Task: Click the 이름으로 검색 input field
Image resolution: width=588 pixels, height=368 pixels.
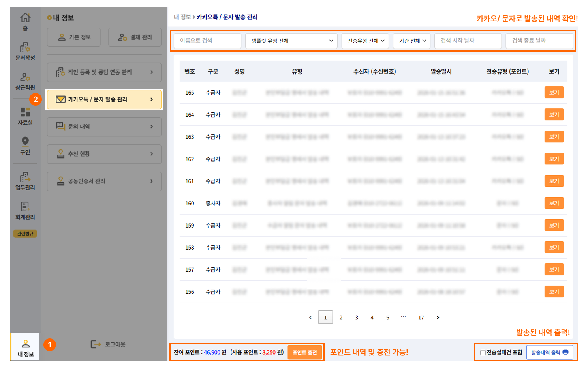Action: coord(207,41)
